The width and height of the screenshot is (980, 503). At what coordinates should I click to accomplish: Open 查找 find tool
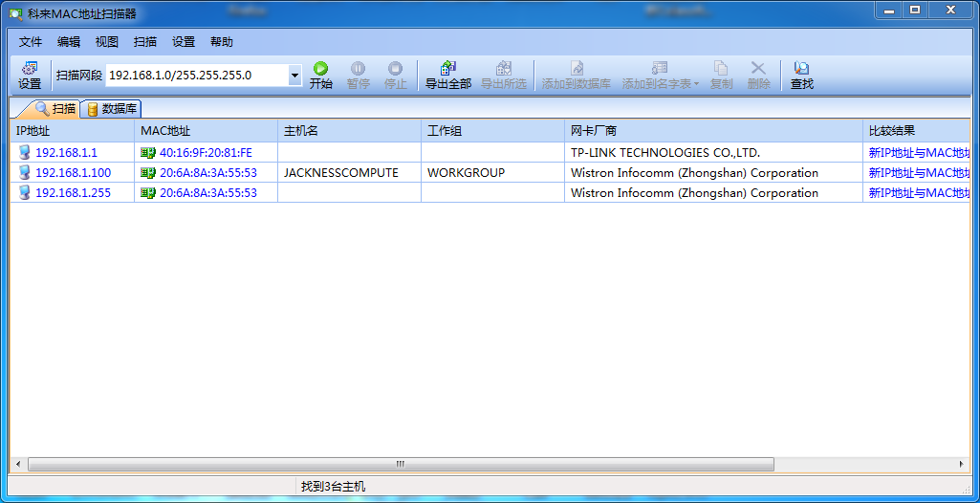point(802,76)
